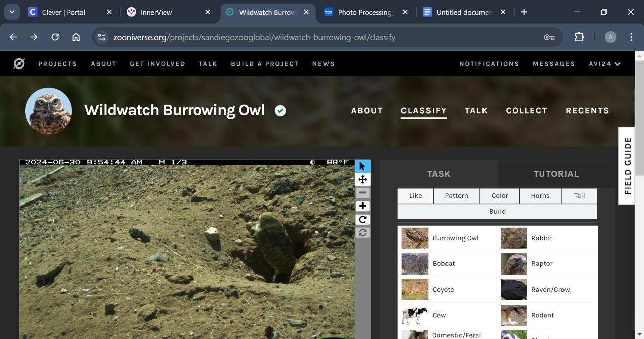Click the Zooniverse logo icon
Viewport: 644px width, 339px height.
(x=19, y=64)
